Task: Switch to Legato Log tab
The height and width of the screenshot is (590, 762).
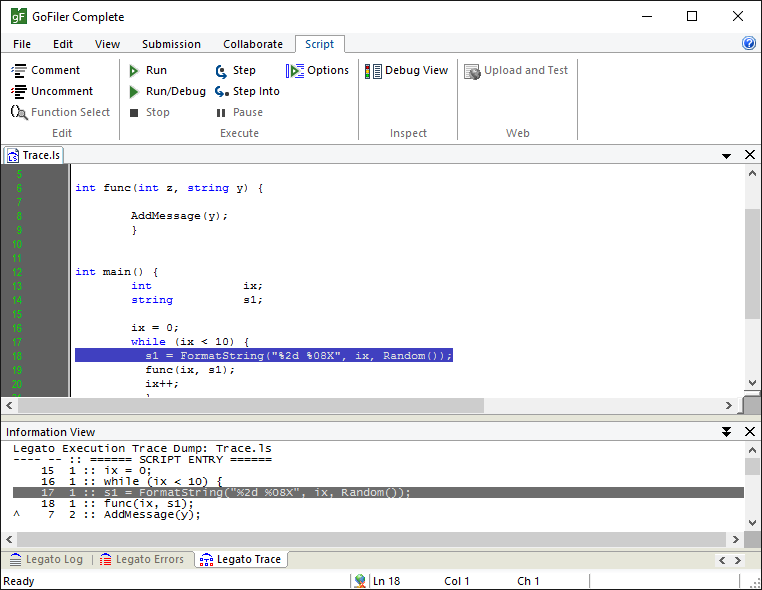Action: coord(46,559)
